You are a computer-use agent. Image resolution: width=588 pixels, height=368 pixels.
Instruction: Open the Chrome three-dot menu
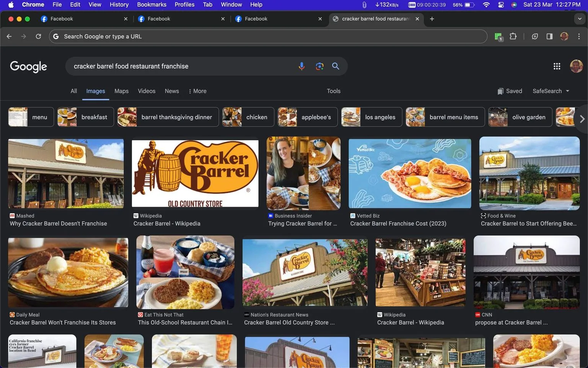coord(579,36)
